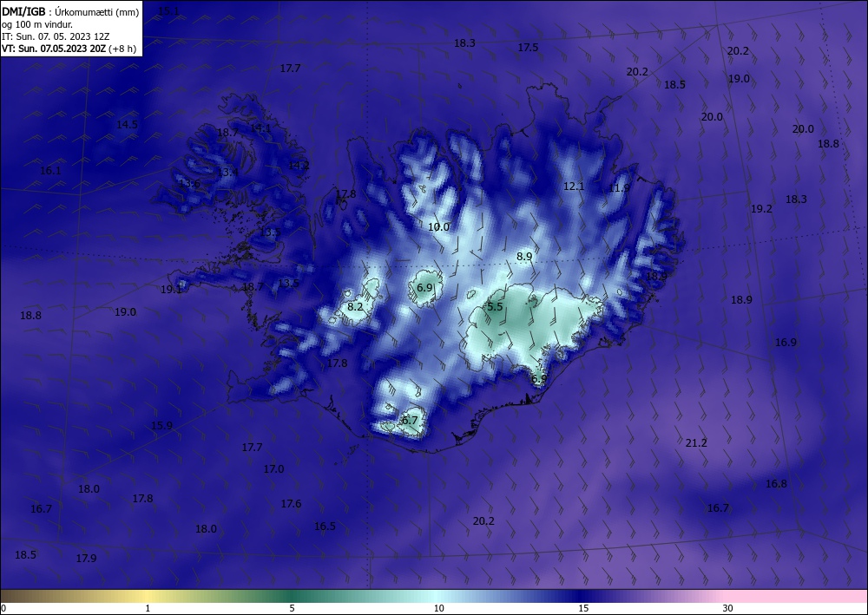868x615 pixels.
Task: Click the 8.9 value in the highlands
Action: pyautogui.click(x=524, y=257)
